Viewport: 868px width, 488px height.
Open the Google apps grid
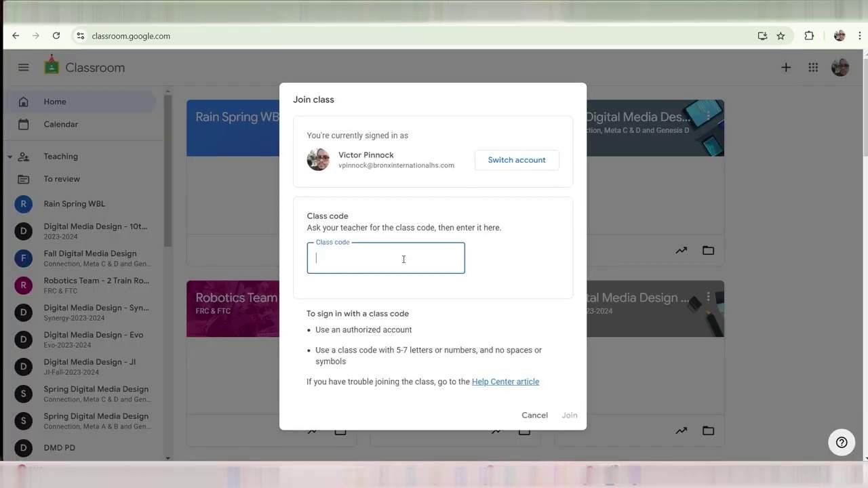pos(813,67)
